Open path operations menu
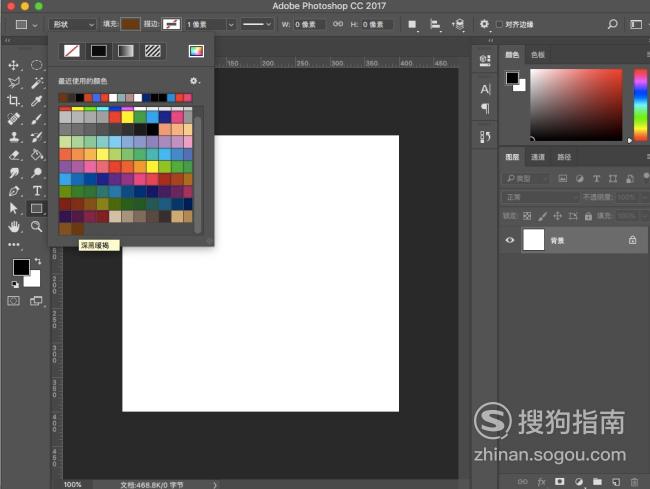 412,24
